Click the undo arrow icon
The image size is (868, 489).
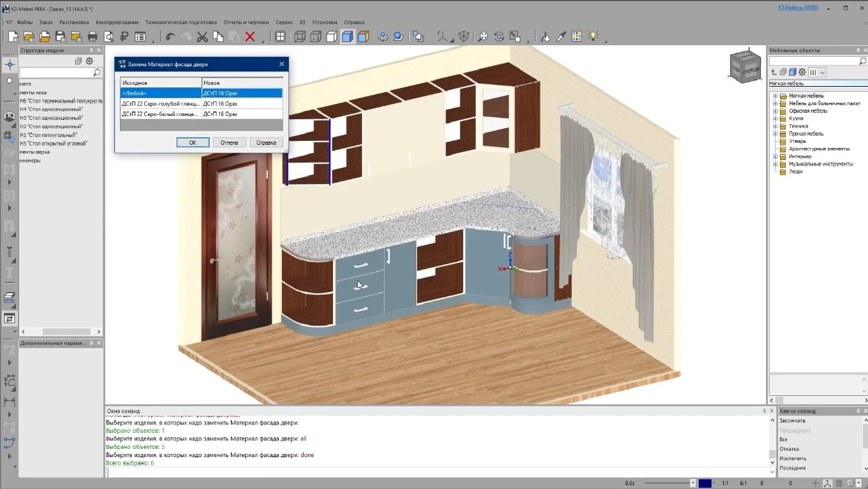pos(170,37)
